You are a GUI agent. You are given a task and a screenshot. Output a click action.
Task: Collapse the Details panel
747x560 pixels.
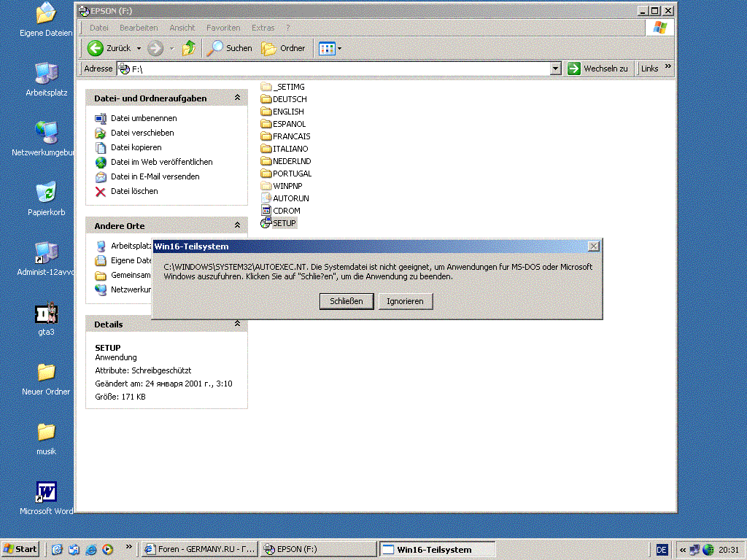(x=237, y=324)
